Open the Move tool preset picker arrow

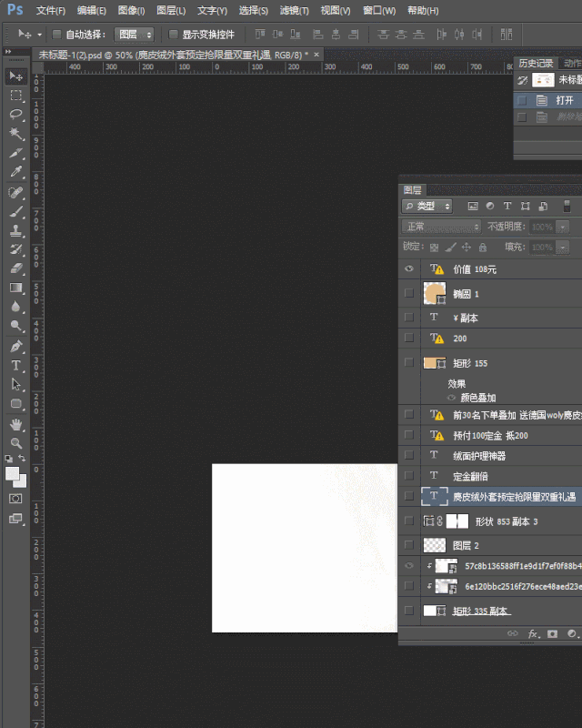pyautogui.click(x=39, y=35)
